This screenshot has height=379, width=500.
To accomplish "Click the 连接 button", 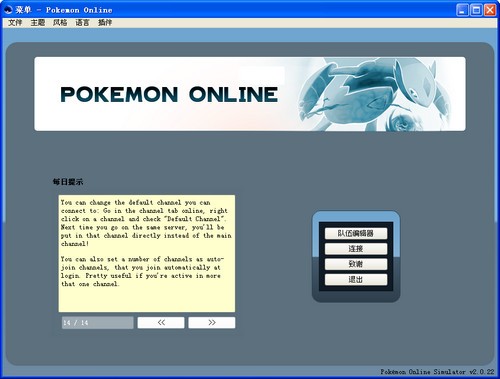I will coord(356,249).
